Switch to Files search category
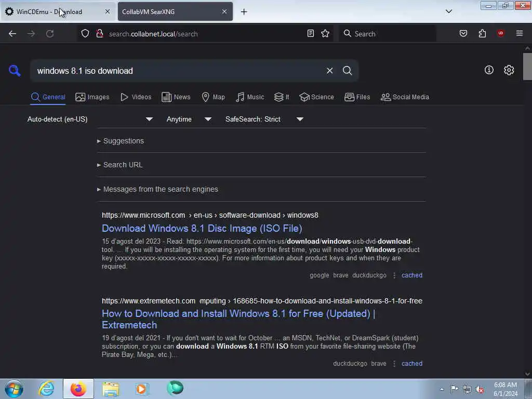 coord(357,97)
